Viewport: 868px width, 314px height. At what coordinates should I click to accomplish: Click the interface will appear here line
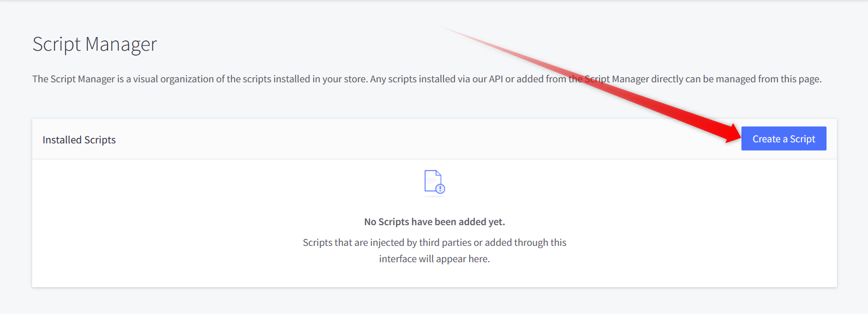434,259
